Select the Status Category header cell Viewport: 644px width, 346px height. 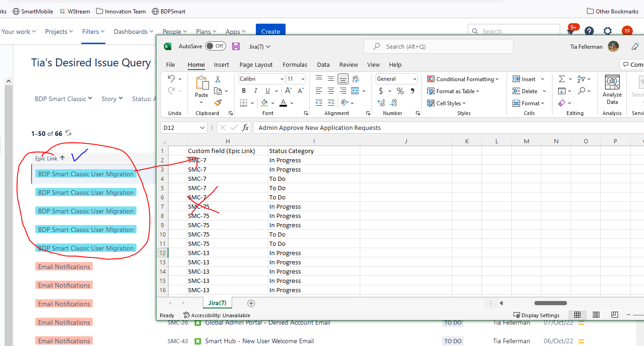[314, 151]
